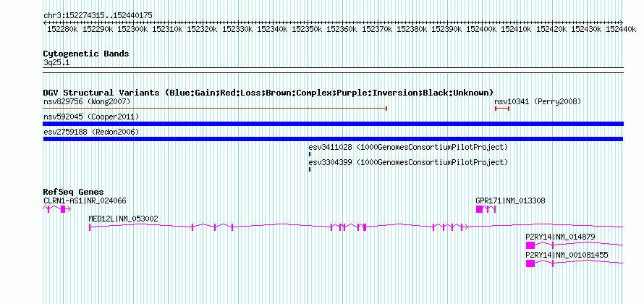Open esv3304399 1000 Genomes variant label
Viewport: 644px width, 304px height.
pyautogui.click(x=408, y=162)
